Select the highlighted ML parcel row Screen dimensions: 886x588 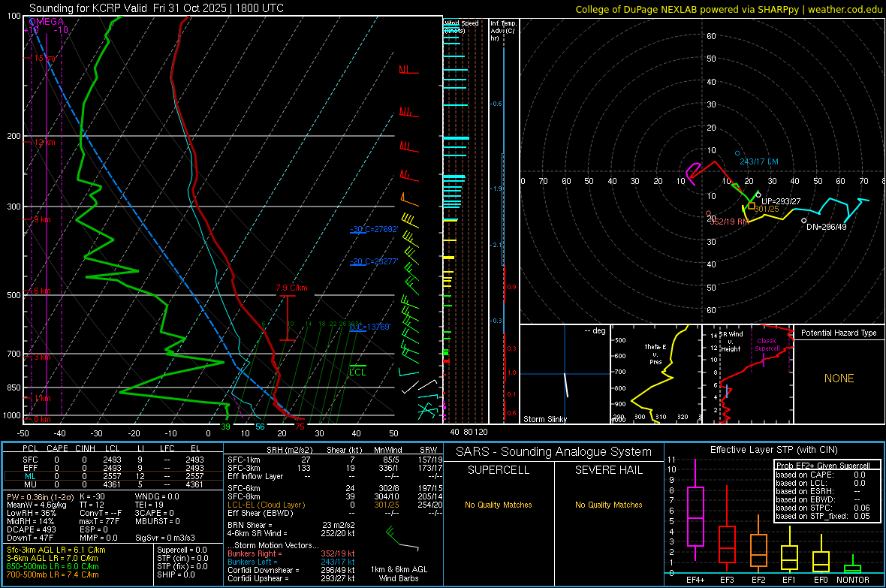(x=113, y=476)
